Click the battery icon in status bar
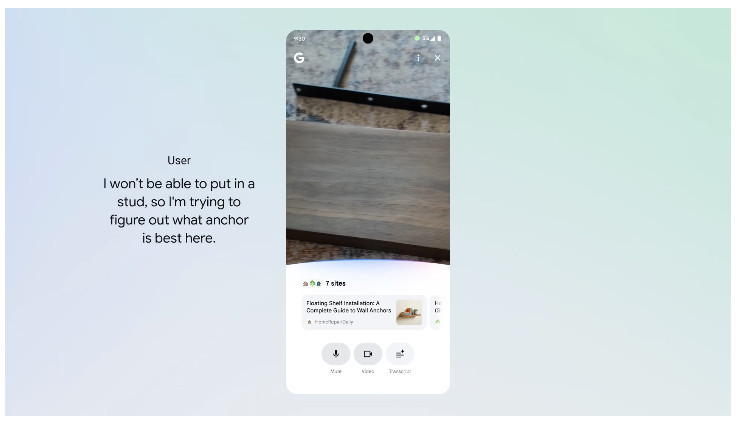 coord(439,38)
